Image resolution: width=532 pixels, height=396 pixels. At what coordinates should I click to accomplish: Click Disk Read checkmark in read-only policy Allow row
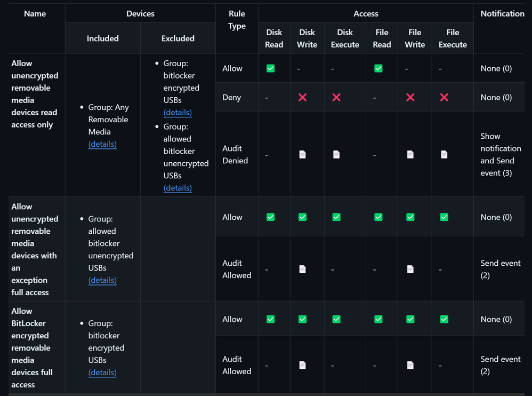coord(270,69)
